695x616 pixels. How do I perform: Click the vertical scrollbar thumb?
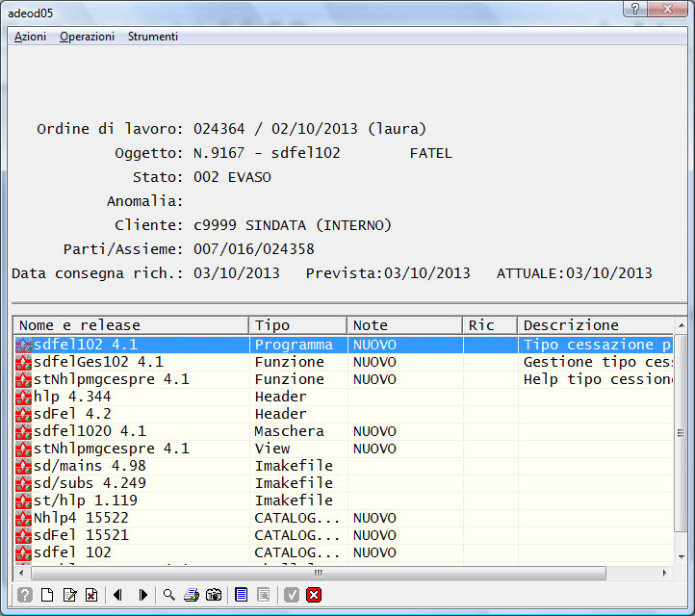point(681,433)
